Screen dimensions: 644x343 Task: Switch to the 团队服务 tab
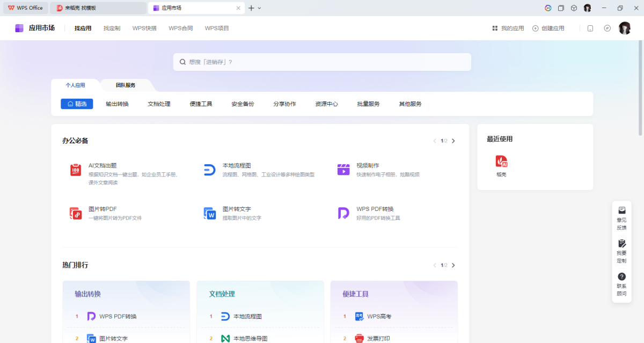tap(126, 85)
